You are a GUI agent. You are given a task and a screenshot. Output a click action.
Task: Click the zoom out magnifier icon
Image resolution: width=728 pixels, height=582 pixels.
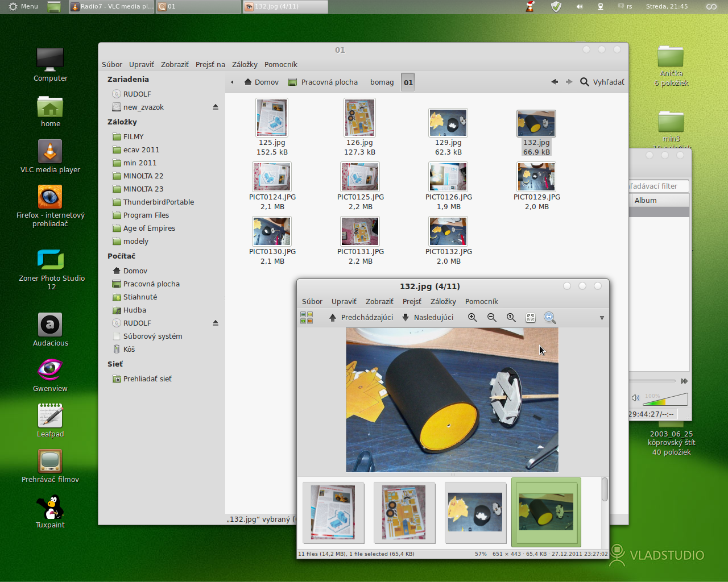(x=492, y=318)
